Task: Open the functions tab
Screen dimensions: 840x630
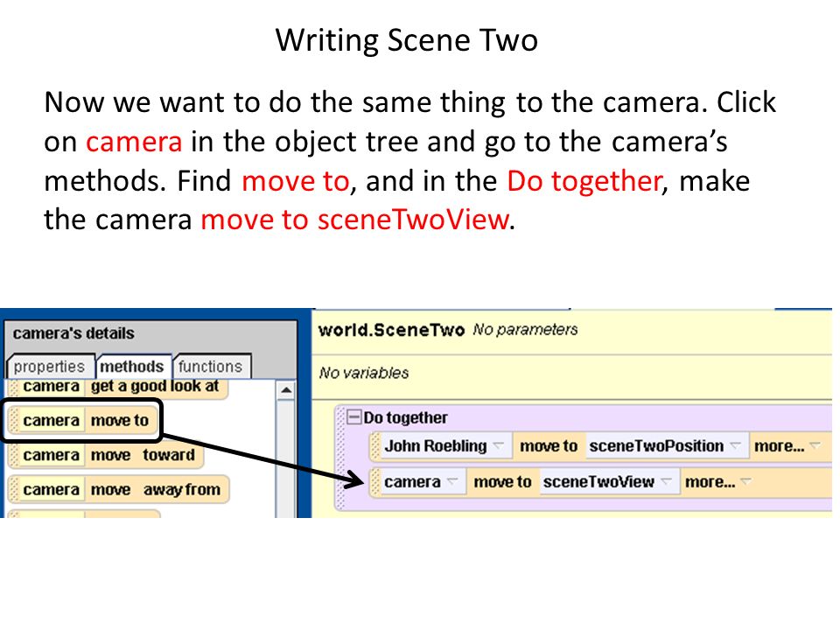Action: pos(211,367)
